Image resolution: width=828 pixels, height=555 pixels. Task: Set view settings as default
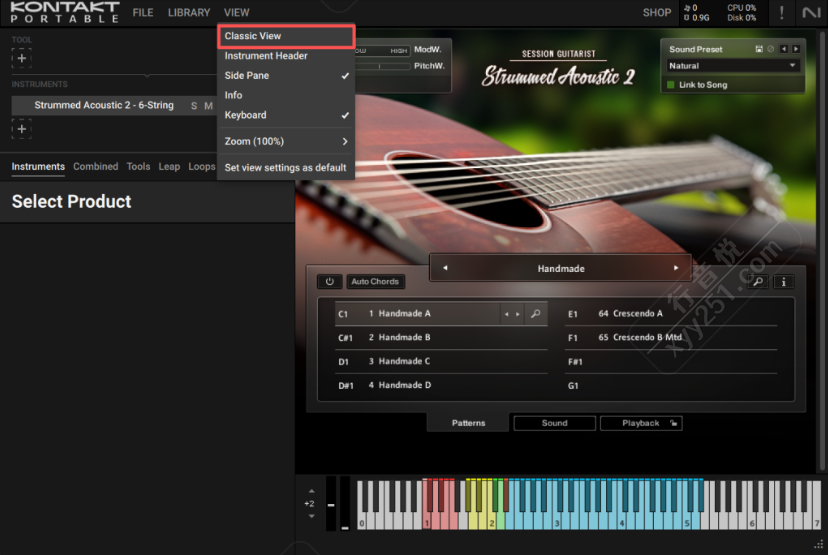(x=286, y=167)
